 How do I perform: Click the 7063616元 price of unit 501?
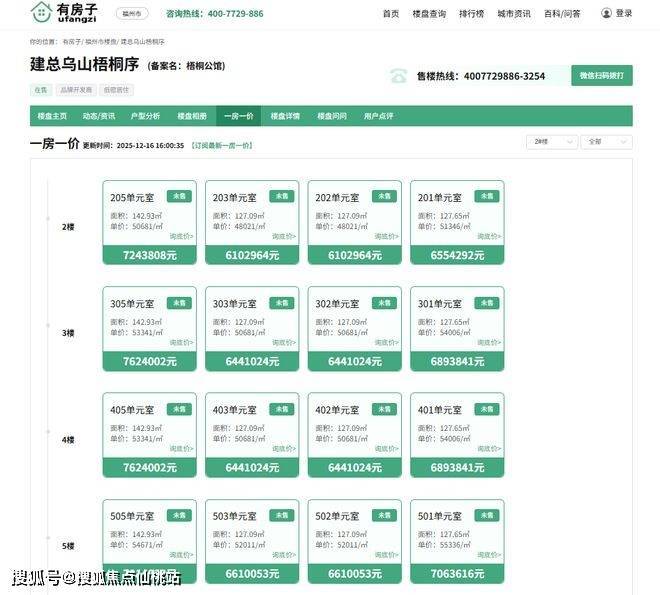point(457,574)
